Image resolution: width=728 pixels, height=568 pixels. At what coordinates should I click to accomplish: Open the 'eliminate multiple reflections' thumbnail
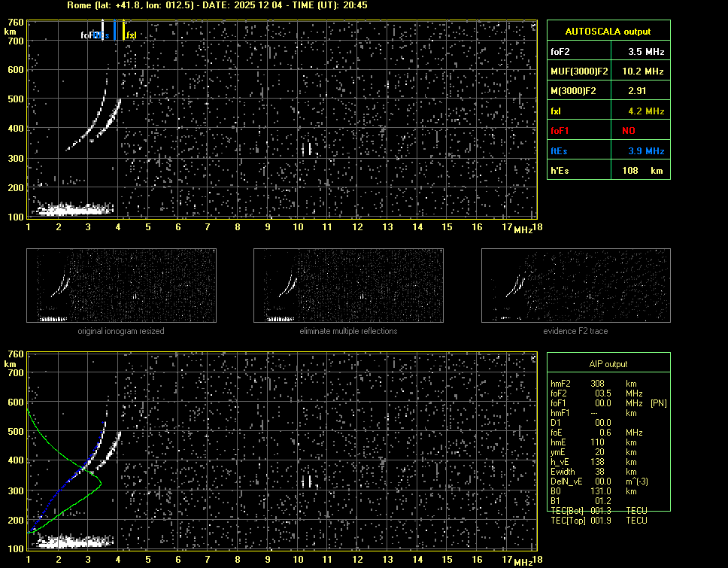(x=348, y=286)
